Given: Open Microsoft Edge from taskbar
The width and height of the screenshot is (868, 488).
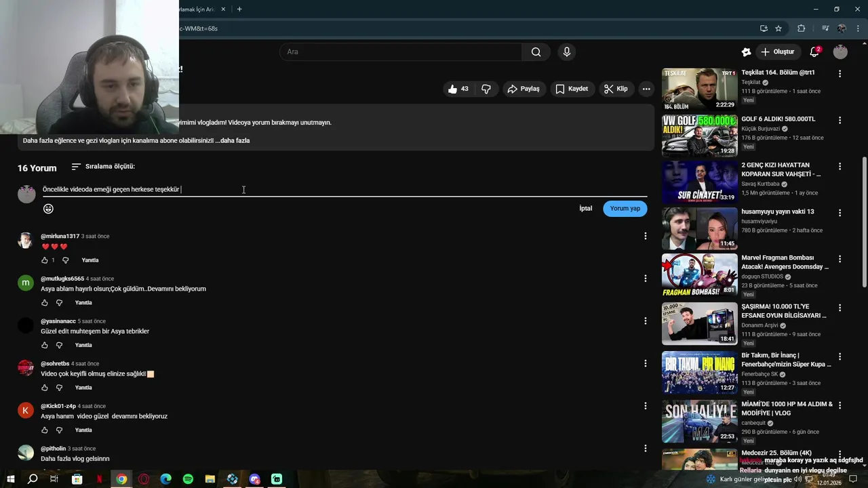Looking at the screenshot, I should (166, 479).
